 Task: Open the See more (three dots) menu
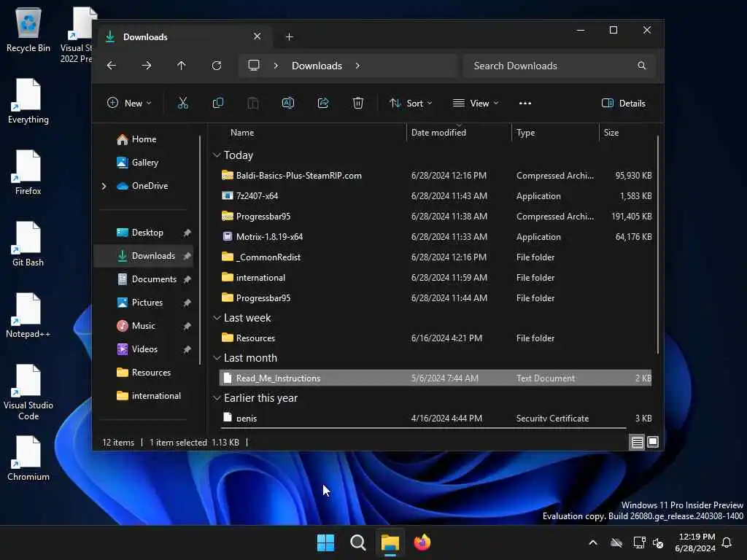525,104
